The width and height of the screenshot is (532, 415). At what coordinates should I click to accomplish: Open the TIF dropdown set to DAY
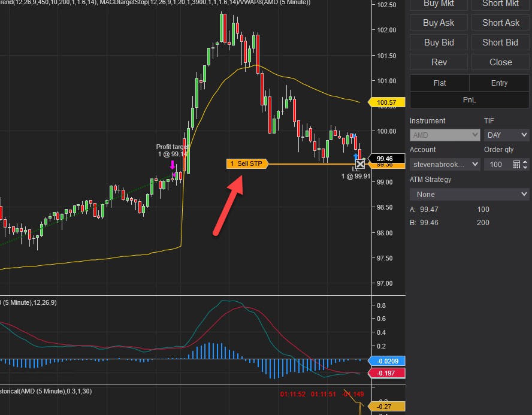coord(507,135)
